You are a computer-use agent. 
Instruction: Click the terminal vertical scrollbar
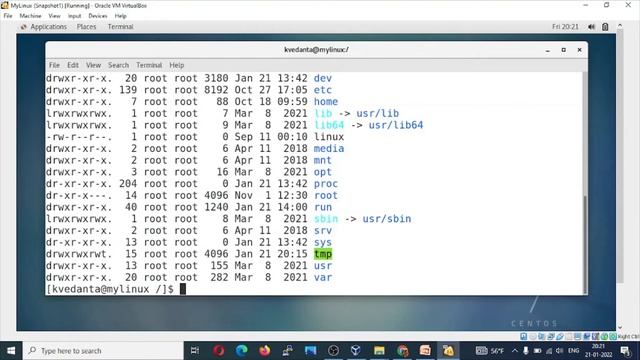coord(585,244)
